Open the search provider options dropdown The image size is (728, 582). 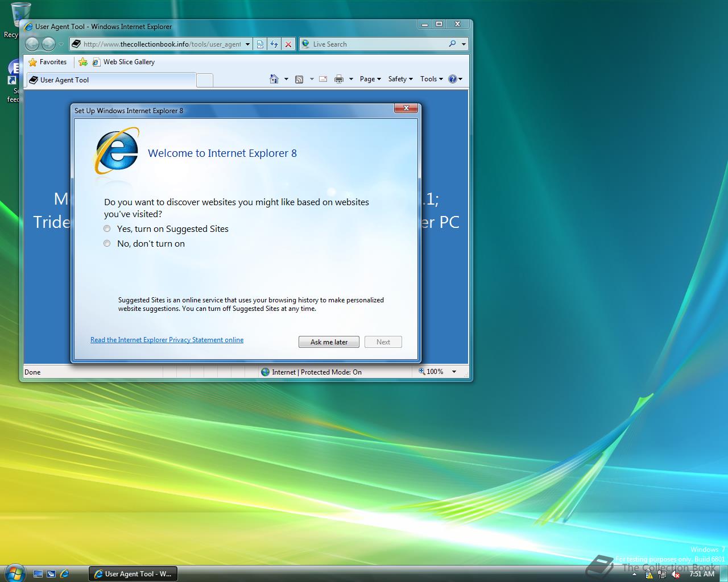464,44
